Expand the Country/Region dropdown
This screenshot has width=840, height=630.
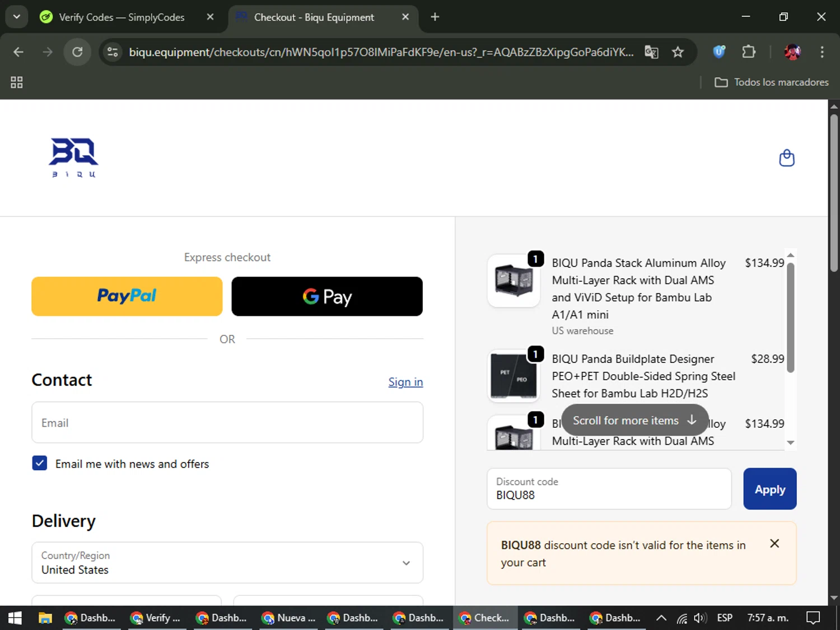tap(227, 563)
